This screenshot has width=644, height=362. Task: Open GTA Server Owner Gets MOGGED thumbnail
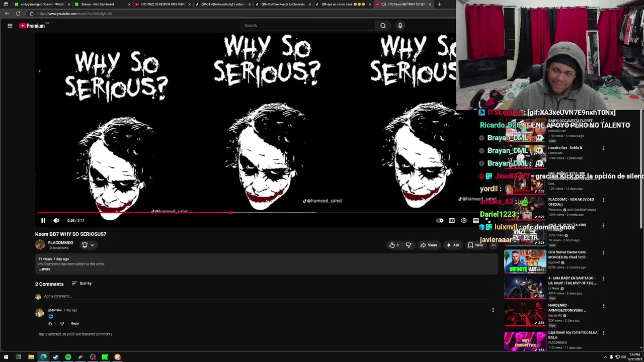(525, 261)
